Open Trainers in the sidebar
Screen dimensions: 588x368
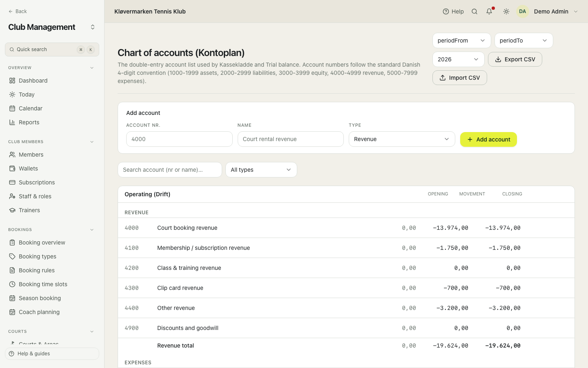pos(52,210)
